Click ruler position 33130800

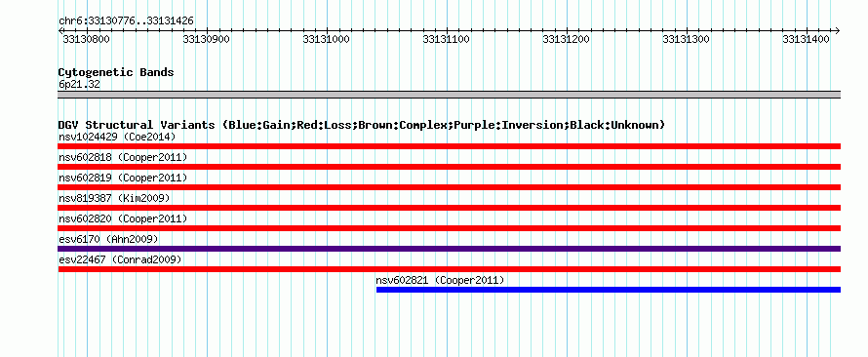tap(87, 39)
